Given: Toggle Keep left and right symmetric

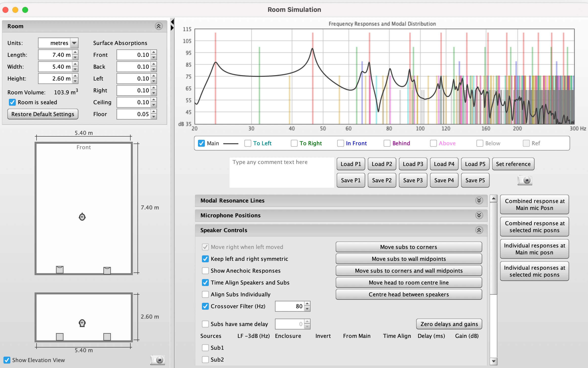Looking at the screenshot, I should (x=205, y=259).
